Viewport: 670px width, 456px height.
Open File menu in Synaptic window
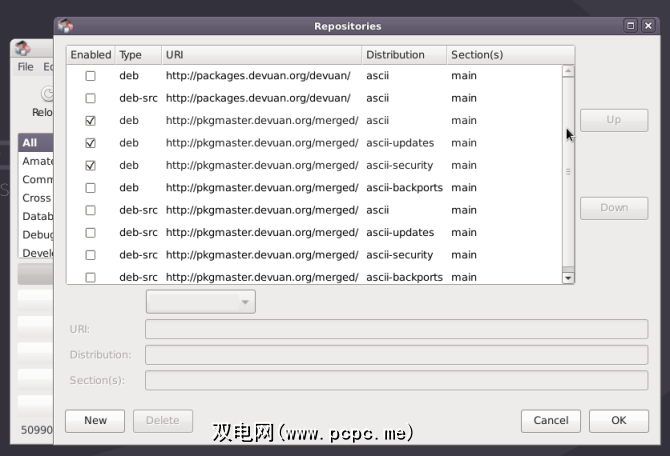pos(25,67)
